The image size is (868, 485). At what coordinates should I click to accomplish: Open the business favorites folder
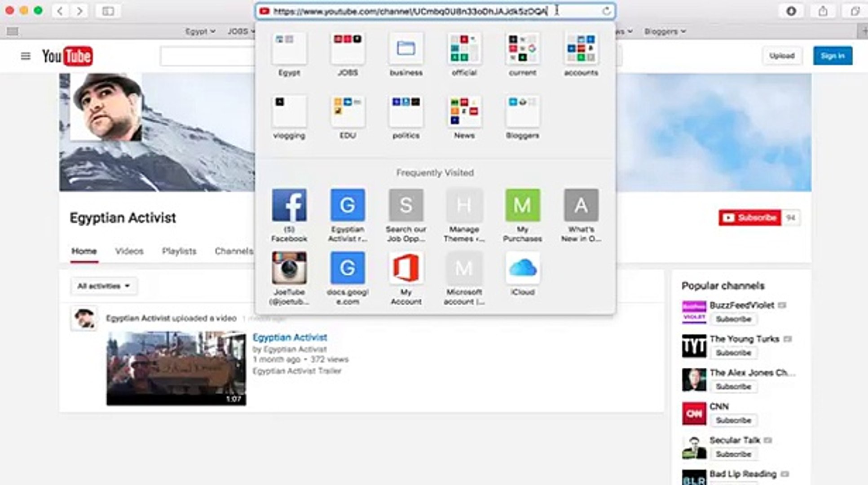pyautogui.click(x=405, y=48)
